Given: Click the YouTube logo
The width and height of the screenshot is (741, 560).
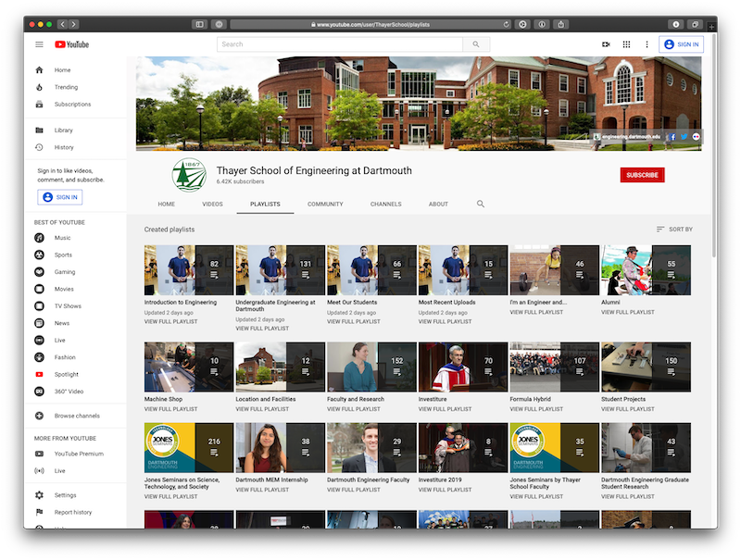Looking at the screenshot, I should (73, 44).
